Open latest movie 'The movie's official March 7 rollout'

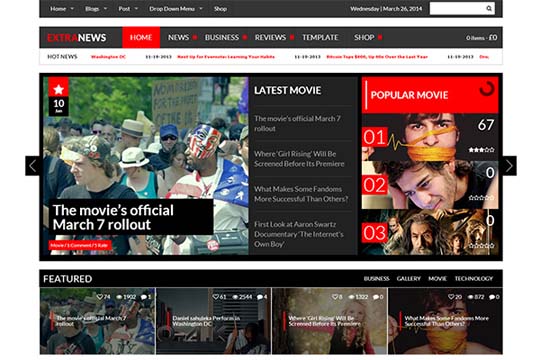click(x=298, y=123)
